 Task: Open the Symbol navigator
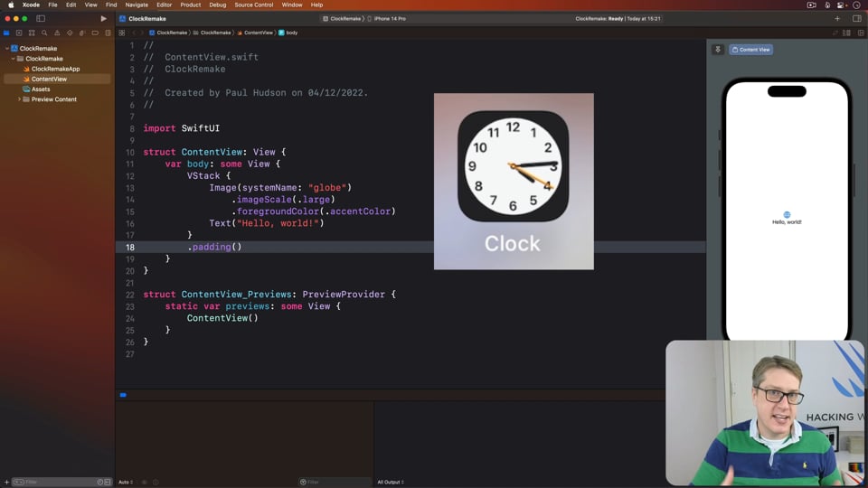(32, 33)
